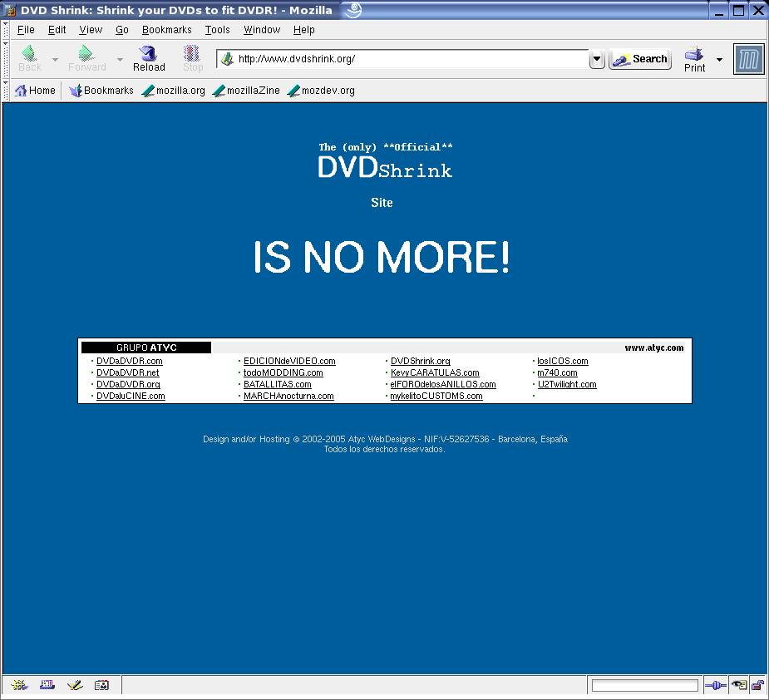This screenshot has height=700, width=769.
Task: Toggle the online/offline plug icon
Action: pos(716,685)
